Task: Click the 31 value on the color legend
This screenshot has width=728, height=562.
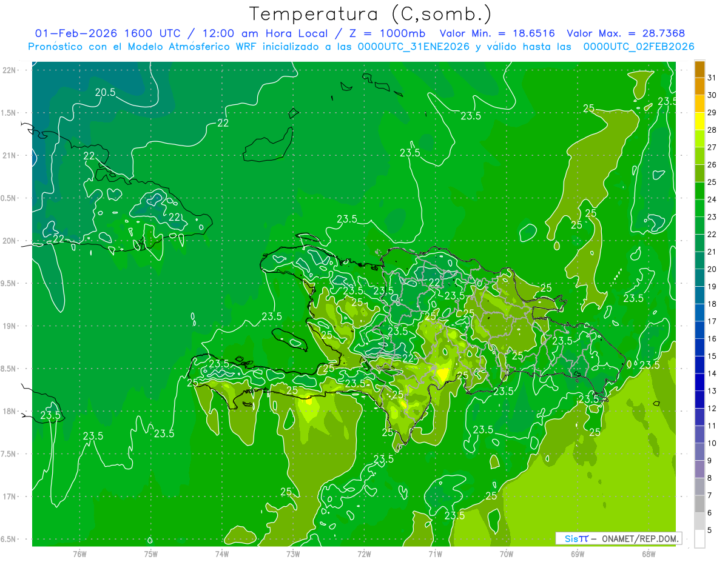Action: coord(712,77)
